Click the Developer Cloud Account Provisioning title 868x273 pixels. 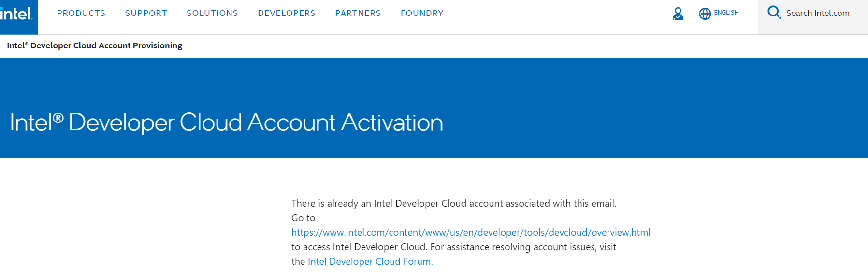pyautogui.click(x=94, y=45)
